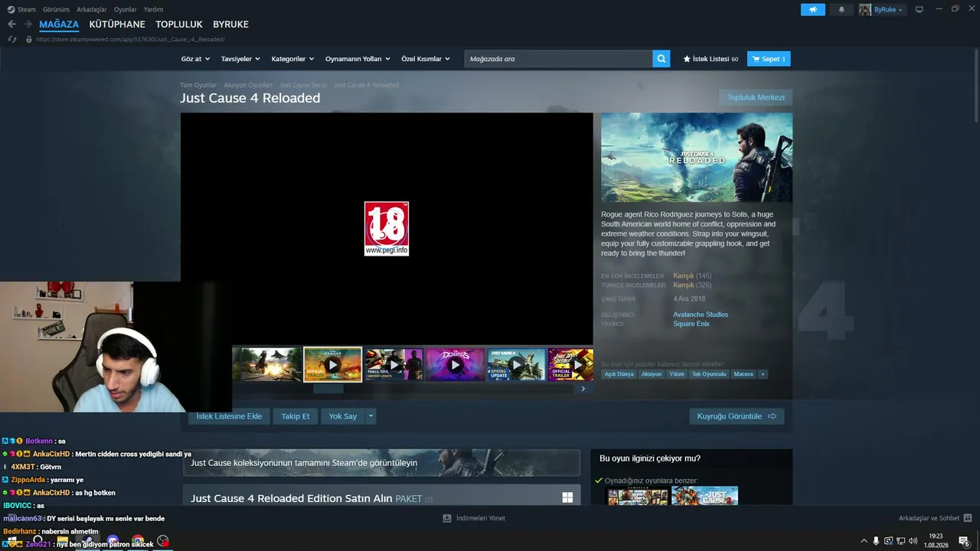Expand the Oynamanın Yolları dropdown
This screenshot has height=551, width=980.
[358, 59]
